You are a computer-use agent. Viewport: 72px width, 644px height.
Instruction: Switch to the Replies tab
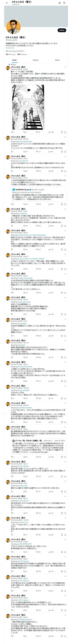[x=36, y=60]
